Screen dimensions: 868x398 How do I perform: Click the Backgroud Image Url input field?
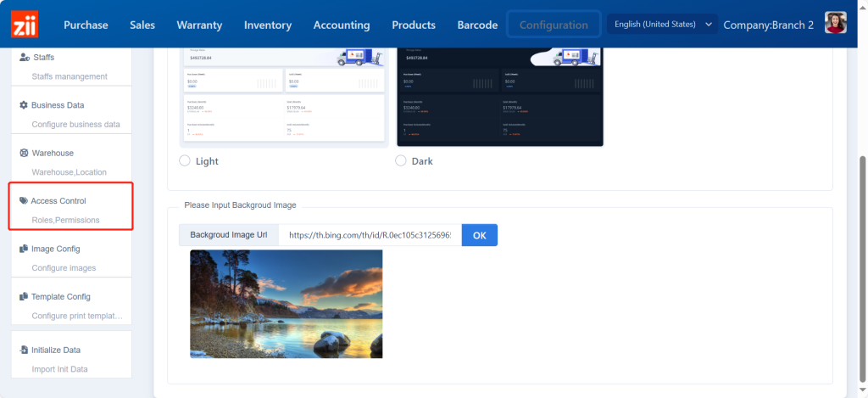[x=370, y=235]
